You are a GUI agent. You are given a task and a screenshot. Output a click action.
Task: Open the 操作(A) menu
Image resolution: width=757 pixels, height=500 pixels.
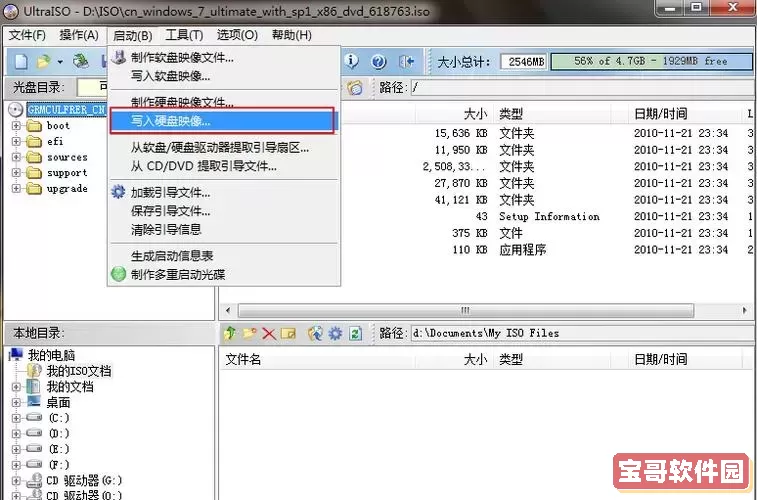pos(79,35)
